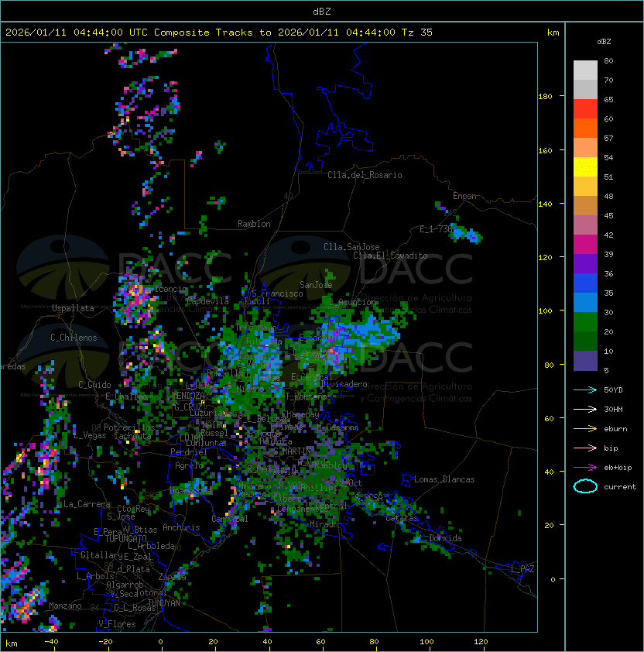The width and height of the screenshot is (644, 652).
Task: Click the Lomas_Blancas label
Action: (x=444, y=479)
